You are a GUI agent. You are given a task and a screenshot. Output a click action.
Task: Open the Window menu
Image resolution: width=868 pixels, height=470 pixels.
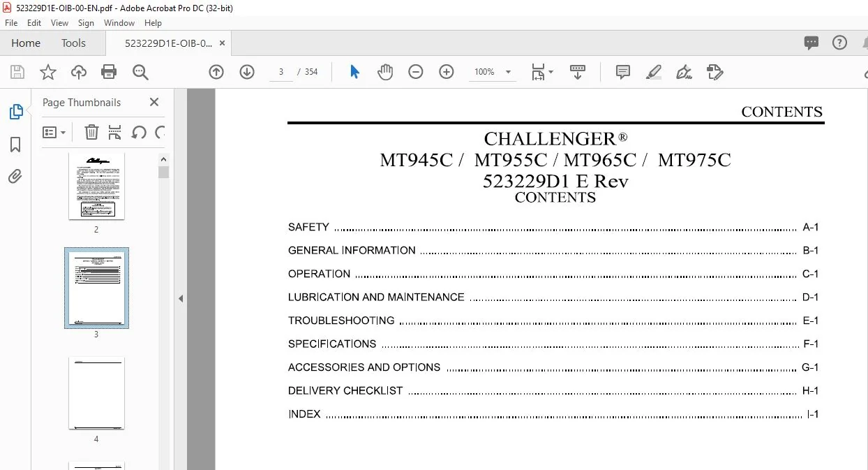tap(119, 23)
